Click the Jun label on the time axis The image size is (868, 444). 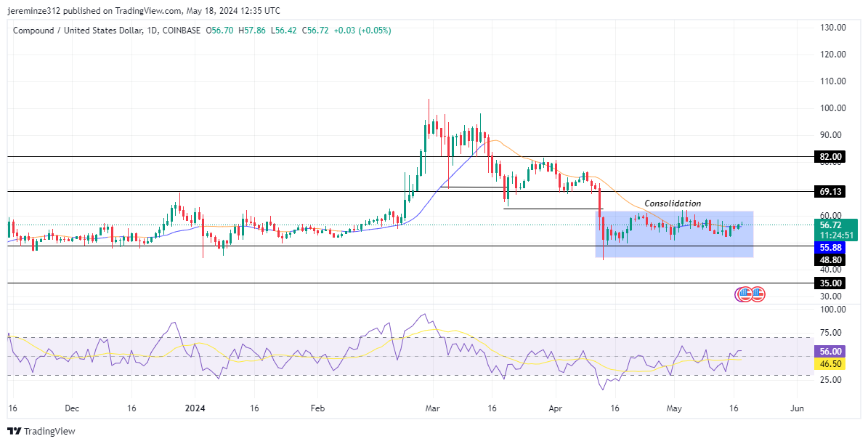tap(796, 408)
